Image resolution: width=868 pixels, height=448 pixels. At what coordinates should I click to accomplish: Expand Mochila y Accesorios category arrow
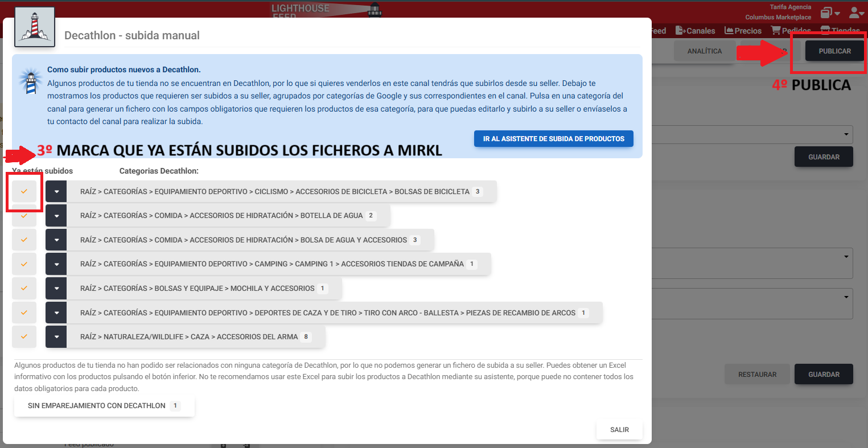56,288
